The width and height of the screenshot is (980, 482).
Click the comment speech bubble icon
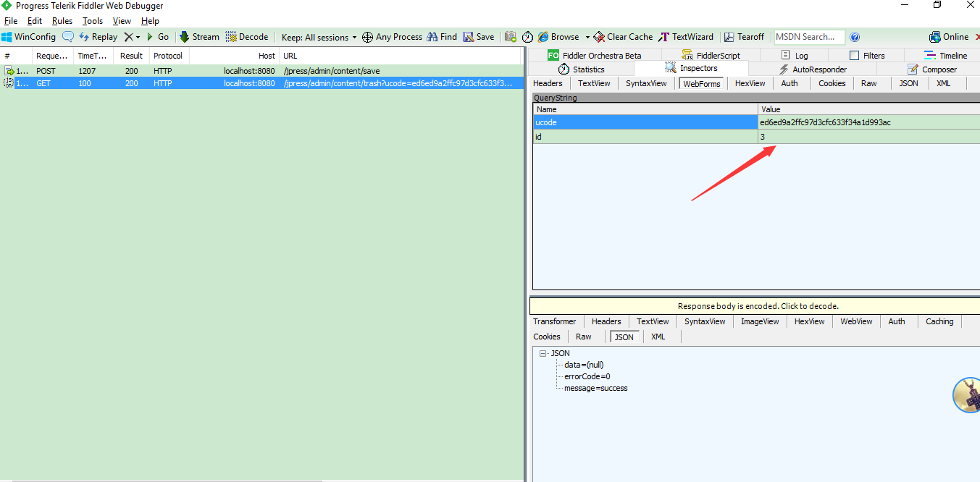click(x=68, y=36)
